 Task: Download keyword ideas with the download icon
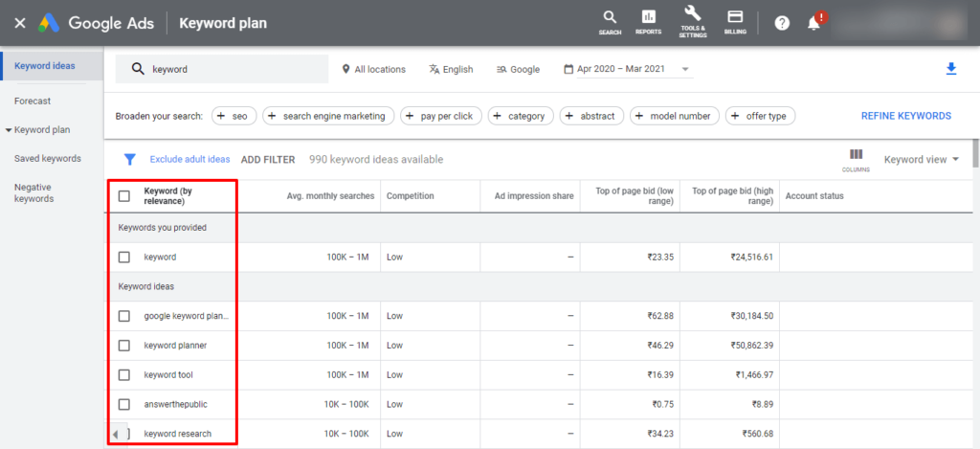(951, 69)
